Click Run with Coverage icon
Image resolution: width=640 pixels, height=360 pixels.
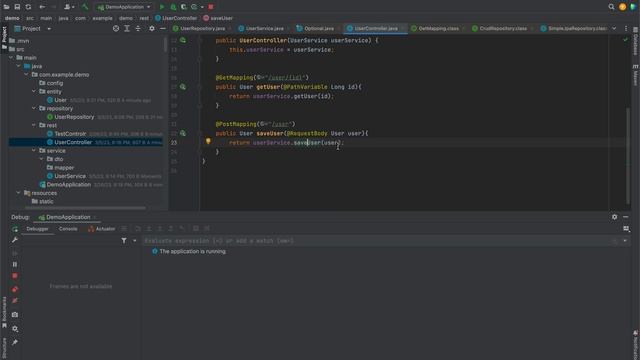tap(184, 7)
